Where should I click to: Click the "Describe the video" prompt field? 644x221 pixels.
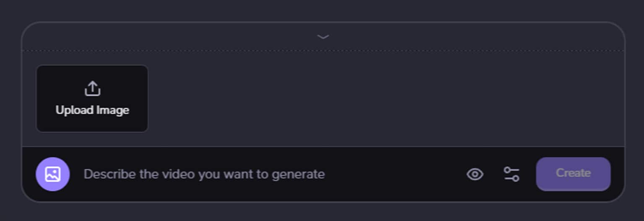click(x=204, y=174)
